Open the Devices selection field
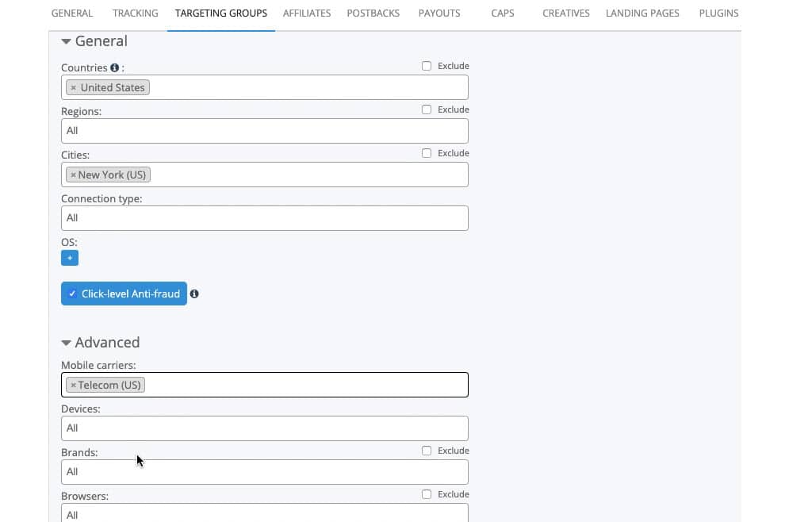Viewport: 812px width, 522px height. tap(265, 428)
